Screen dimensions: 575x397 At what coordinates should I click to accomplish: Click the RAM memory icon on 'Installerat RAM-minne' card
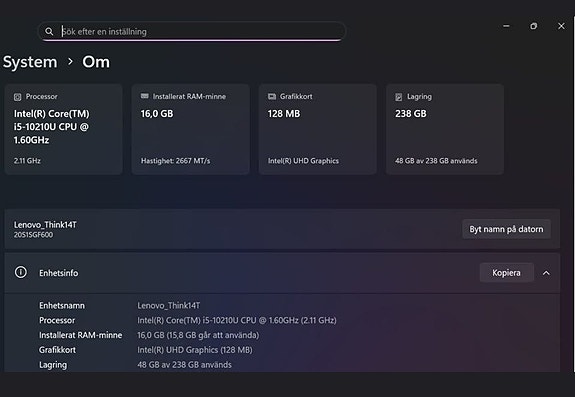click(x=144, y=96)
